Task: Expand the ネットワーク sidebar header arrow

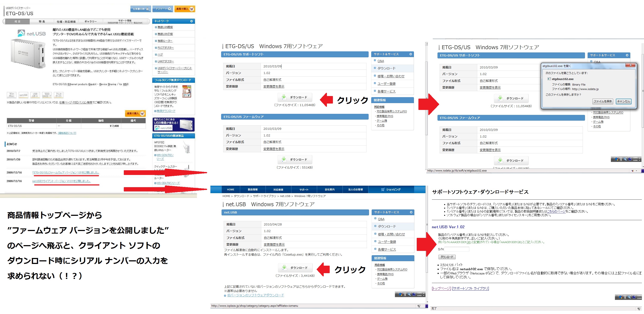Action: coord(192,21)
